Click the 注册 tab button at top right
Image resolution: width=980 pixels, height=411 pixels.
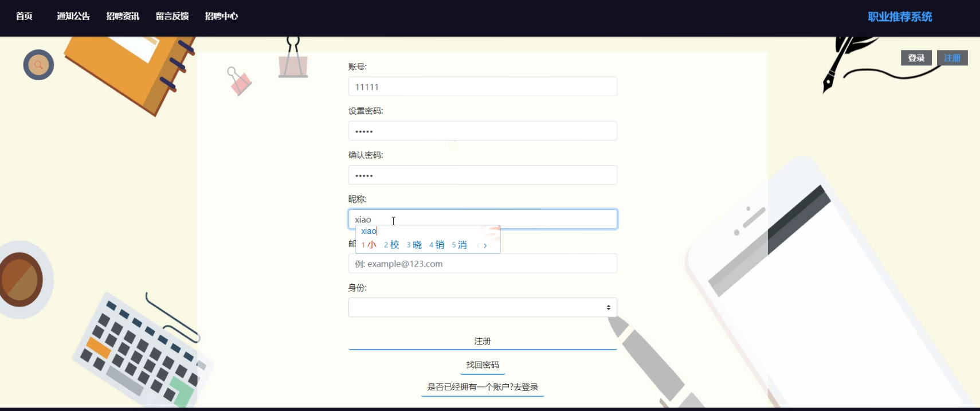pos(952,58)
